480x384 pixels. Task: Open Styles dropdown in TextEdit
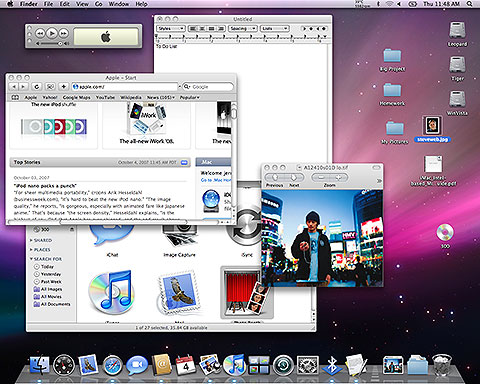point(171,29)
